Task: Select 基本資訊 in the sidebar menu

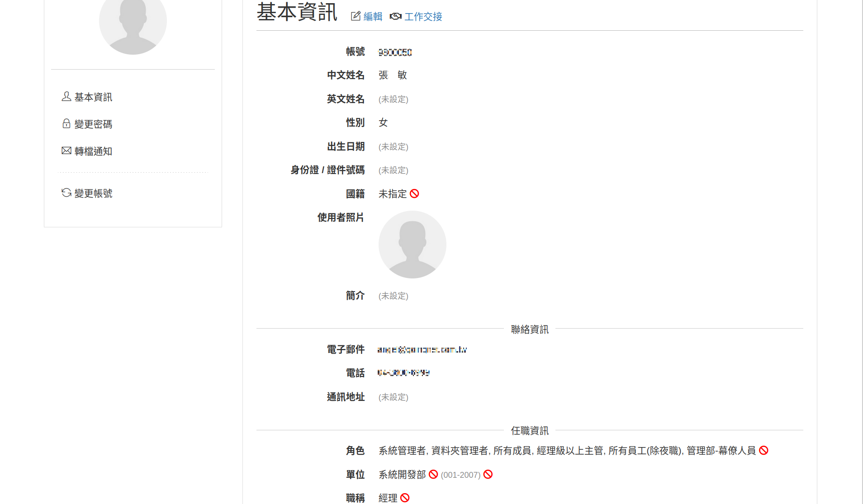Action: tap(93, 97)
